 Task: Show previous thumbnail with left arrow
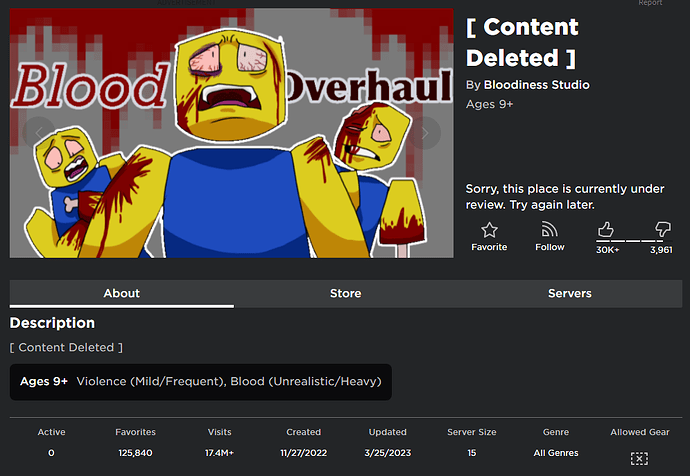[x=39, y=132]
